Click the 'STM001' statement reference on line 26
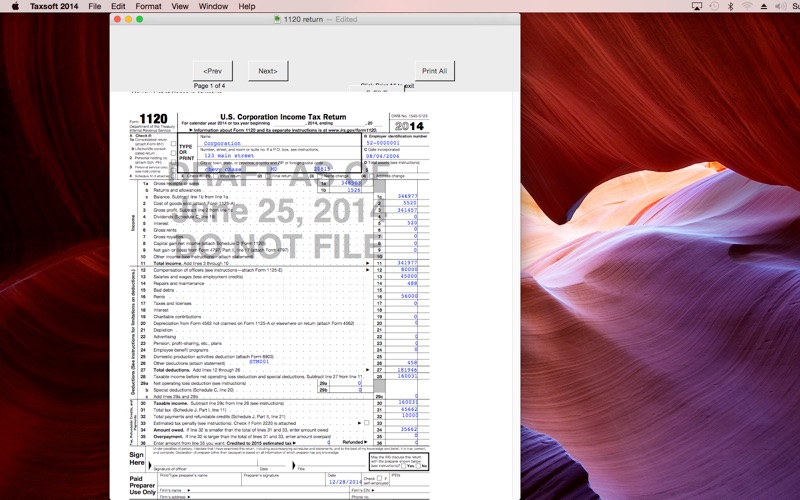The width and height of the screenshot is (800, 500). click(259, 362)
